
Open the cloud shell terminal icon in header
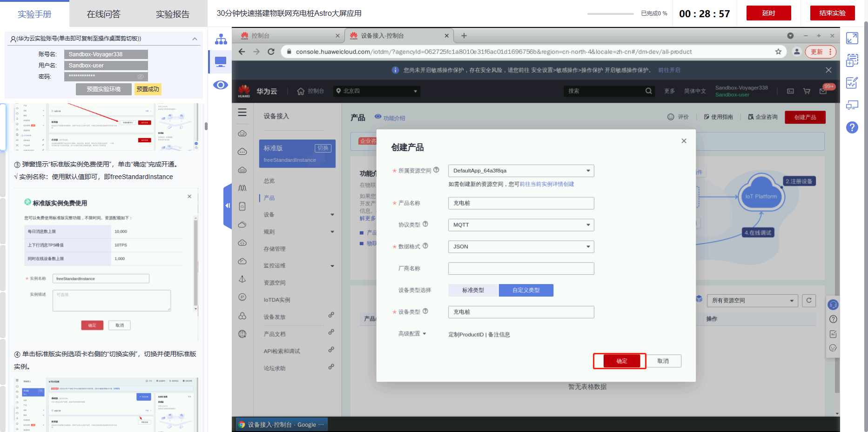pos(790,91)
